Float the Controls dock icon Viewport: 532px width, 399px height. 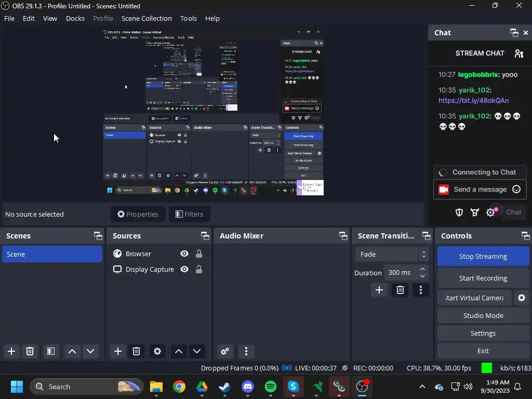click(526, 236)
